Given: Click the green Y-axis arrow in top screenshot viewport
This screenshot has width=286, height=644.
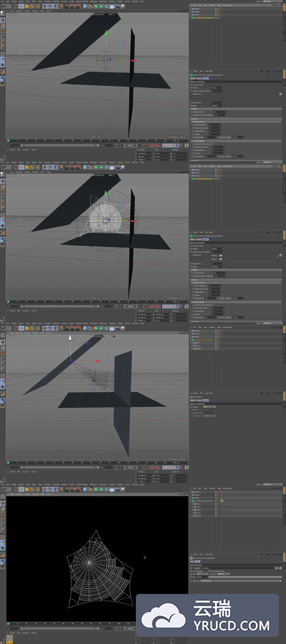Looking at the screenshot, I should tap(106, 32).
